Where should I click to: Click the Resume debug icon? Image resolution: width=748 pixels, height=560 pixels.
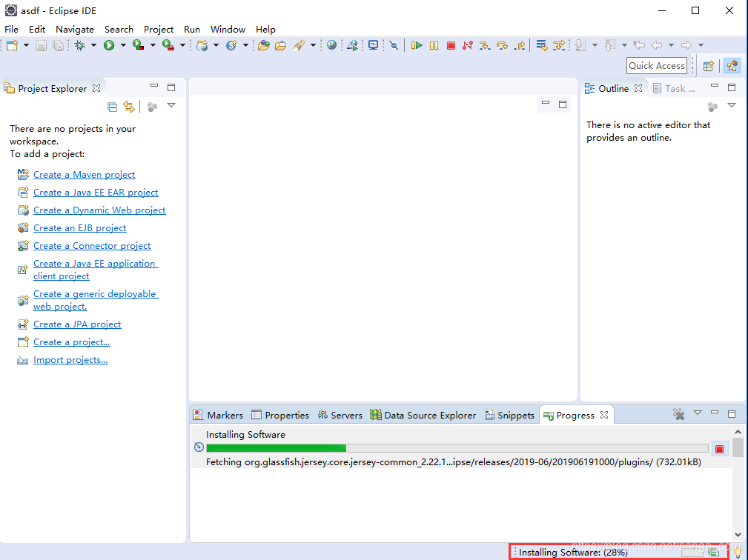coord(417,45)
